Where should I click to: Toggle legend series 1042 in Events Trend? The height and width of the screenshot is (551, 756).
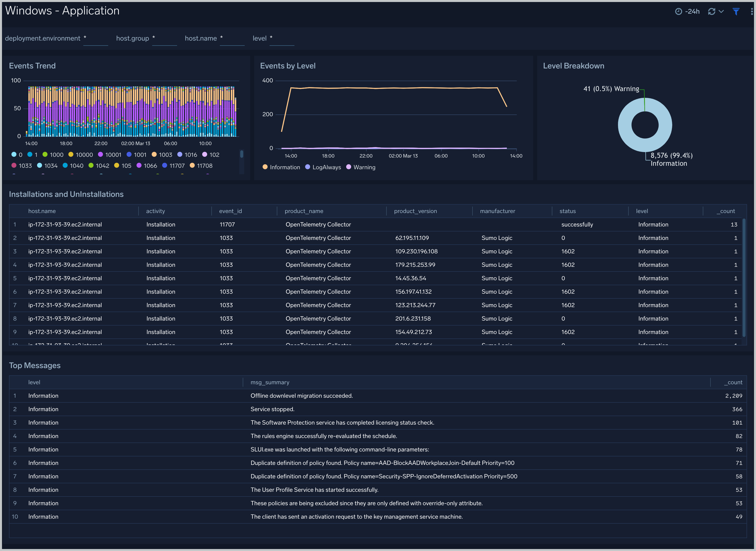pyautogui.click(x=99, y=166)
